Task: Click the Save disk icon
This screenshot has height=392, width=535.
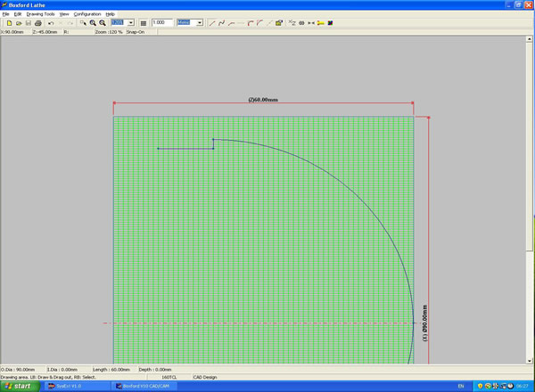Action: click(x=28, y=22)
